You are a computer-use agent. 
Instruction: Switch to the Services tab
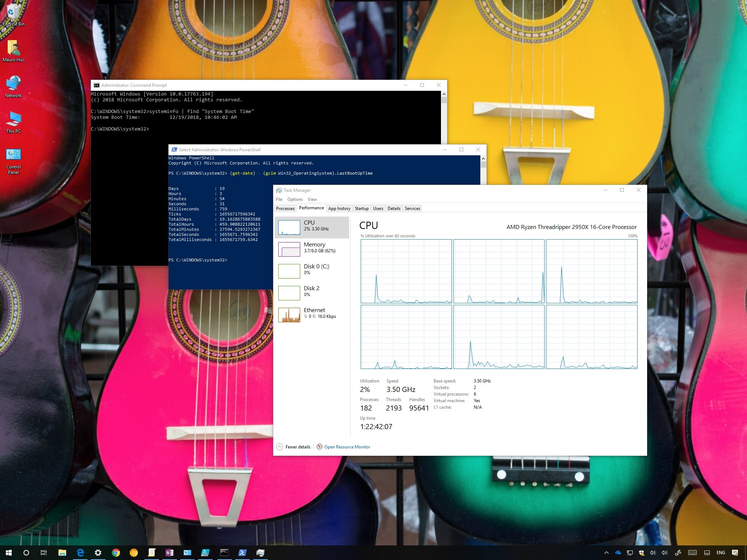coord(413,209)
